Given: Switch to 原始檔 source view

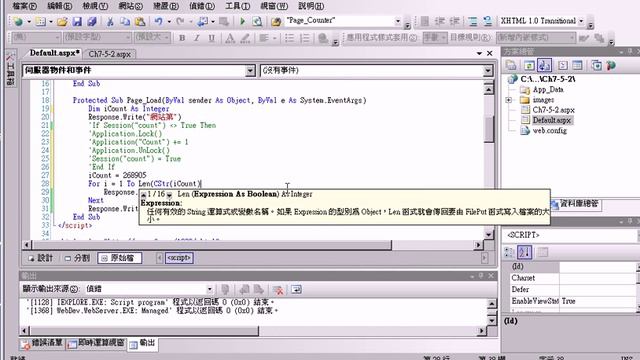Looking at the screenshot, I should tap(120, 258).
